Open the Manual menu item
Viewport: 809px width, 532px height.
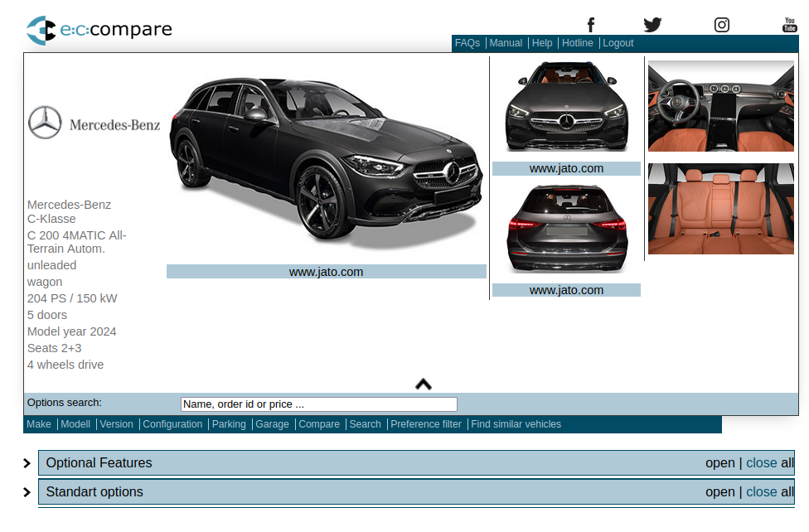[x=506, y=43]
